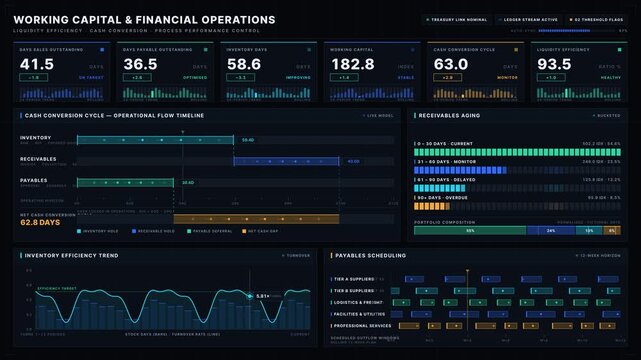Open the 12-Week Horizon option in Payables Scheduling
This screenshot has width=641, height=360.
(598, 255)
